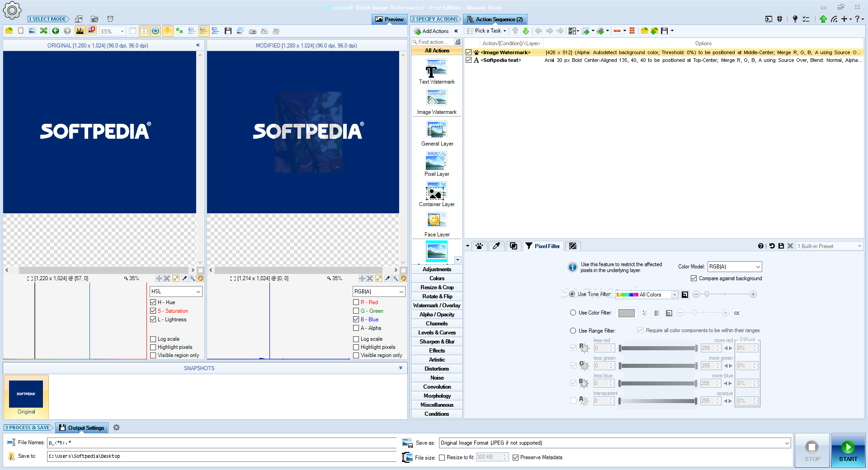Screen dimensions: 868x470
Task: Open the Color Model dropdown
Action: click(x=735, y=267)
